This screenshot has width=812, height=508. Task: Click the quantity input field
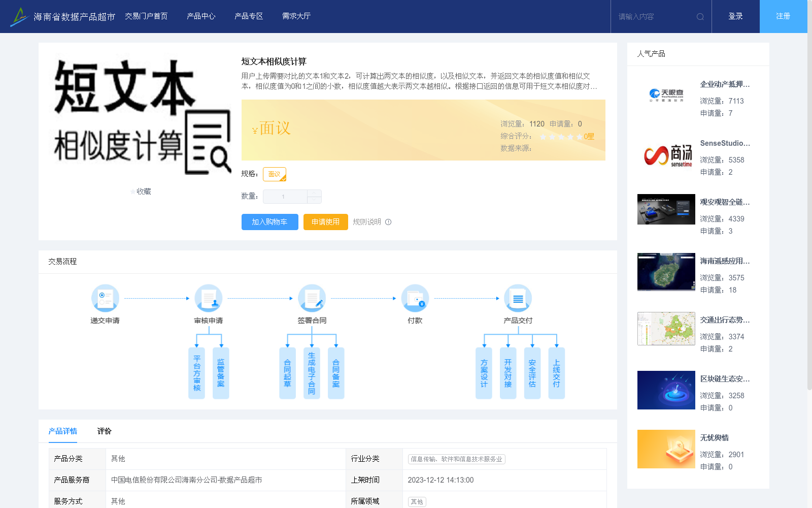285,197
